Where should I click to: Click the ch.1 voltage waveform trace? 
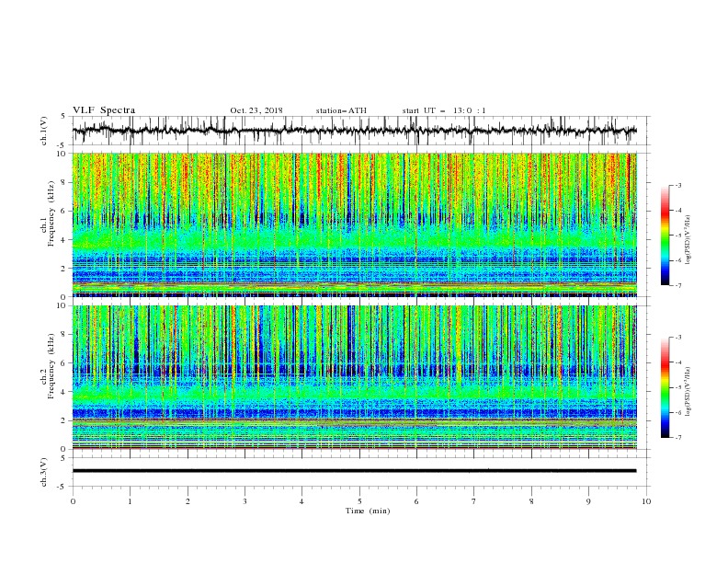click(355, 130)
